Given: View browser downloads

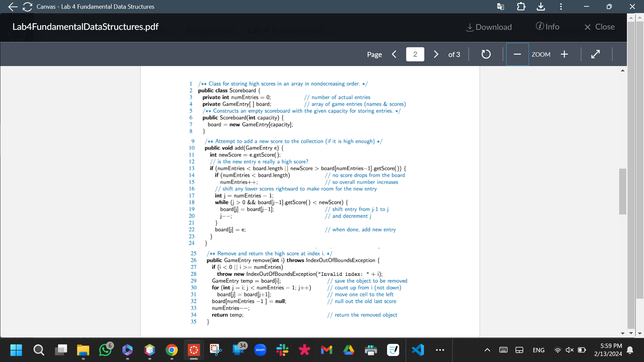Looking at the screenshot, I should click(541, 6).
